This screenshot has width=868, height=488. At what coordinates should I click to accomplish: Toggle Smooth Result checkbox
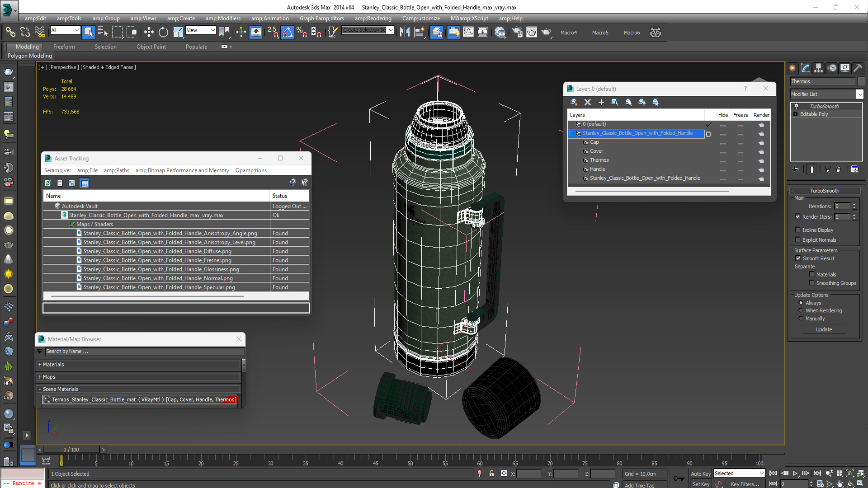pos(798,258)
